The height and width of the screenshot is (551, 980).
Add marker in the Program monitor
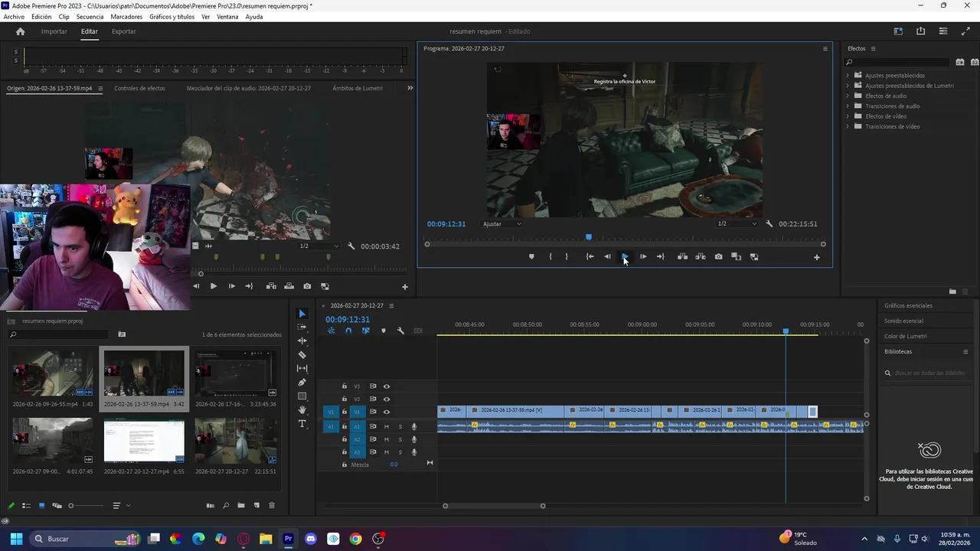click(531, 257)
